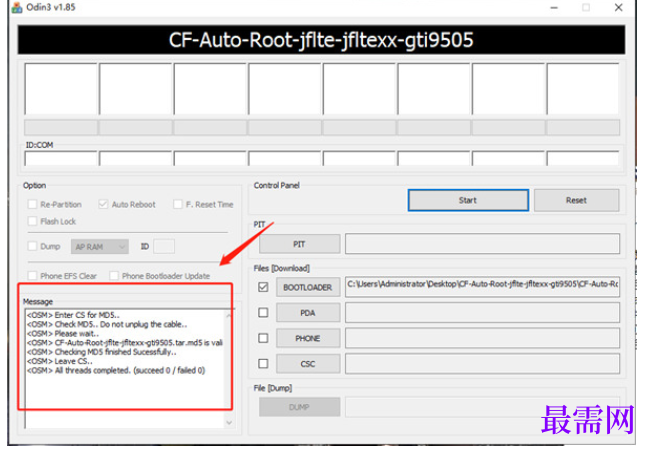Click the PHONE file path field
The image size is (653, 451).
coord(482,338)
